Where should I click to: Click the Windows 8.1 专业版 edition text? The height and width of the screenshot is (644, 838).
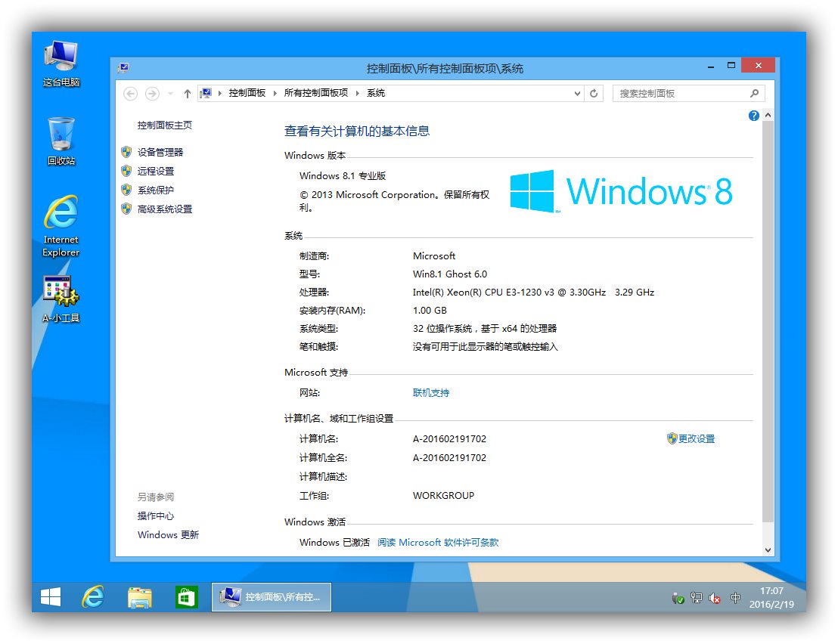point(343,175)
